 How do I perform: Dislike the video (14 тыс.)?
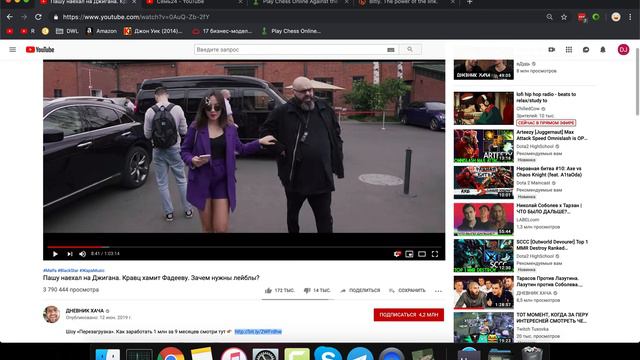317,291
